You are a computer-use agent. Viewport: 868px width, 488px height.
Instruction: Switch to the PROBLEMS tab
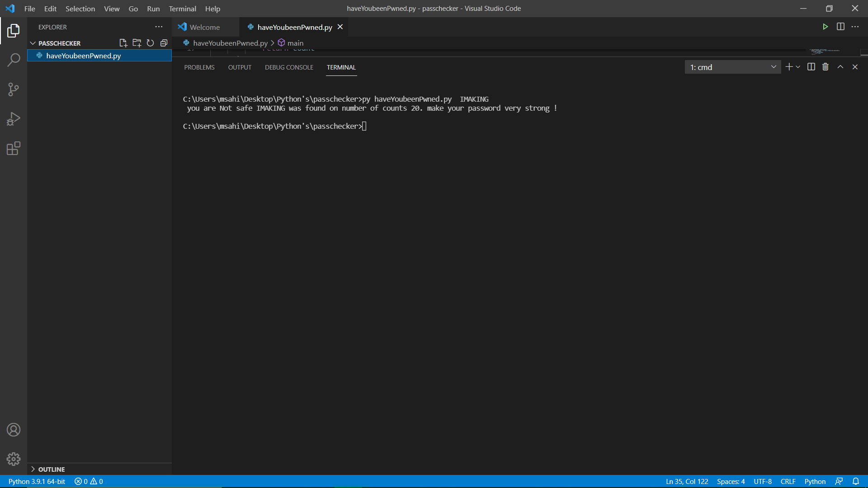[199, 67]
